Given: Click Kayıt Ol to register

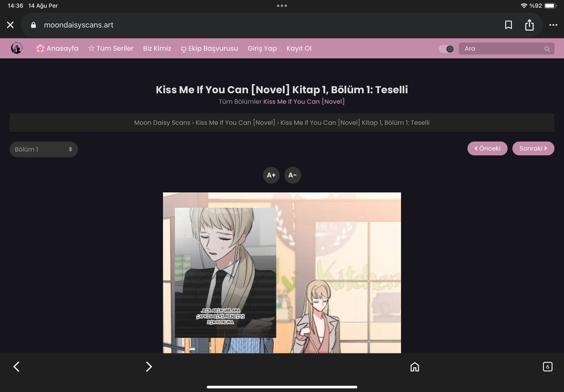Looking at the screenshot, I should click(299, 48).
